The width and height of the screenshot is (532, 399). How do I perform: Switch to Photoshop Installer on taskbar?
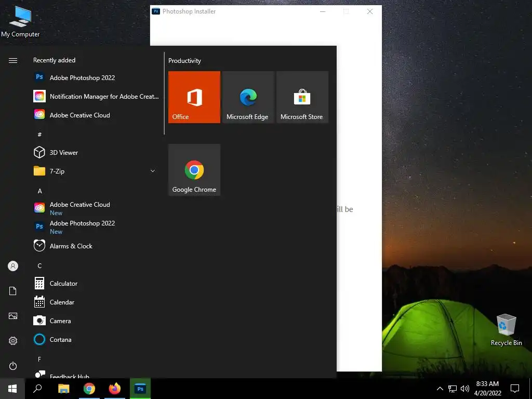pos(140,389)
